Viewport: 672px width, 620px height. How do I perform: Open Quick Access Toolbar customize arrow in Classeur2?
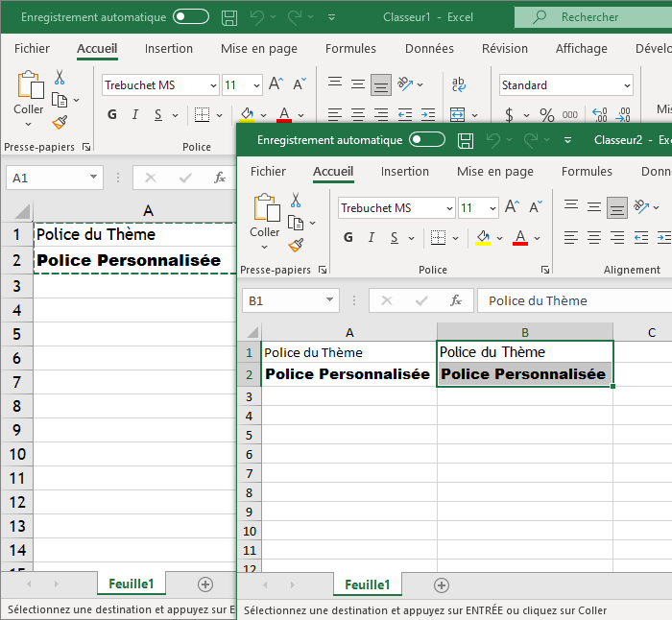coord(567,140)
